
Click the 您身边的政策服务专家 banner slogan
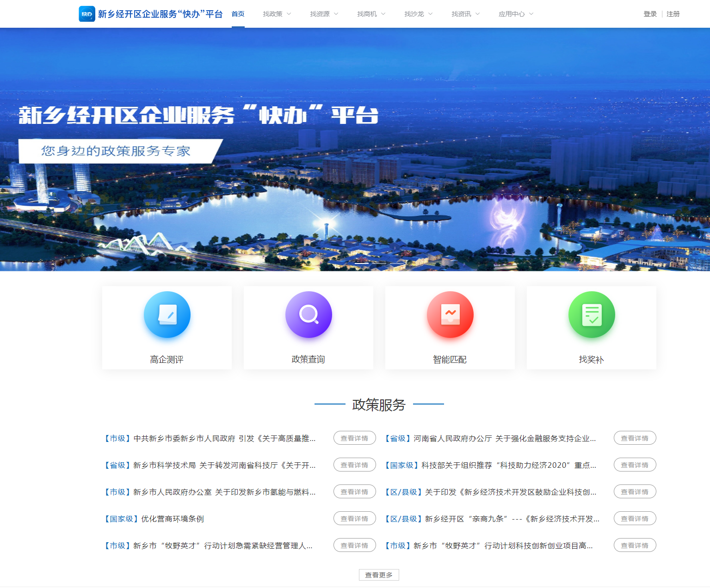(116, 151)
